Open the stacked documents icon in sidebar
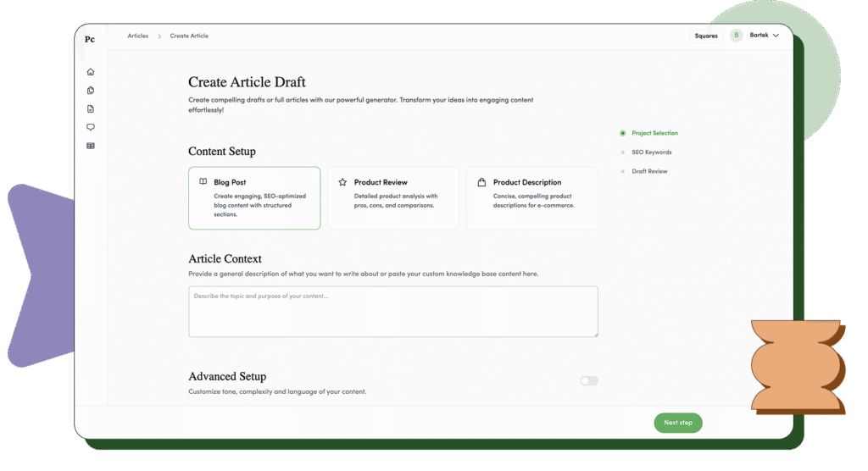Image resolution: width=868 pixels, height=471 pixels. pyautogui.click(x=91, y=91)
